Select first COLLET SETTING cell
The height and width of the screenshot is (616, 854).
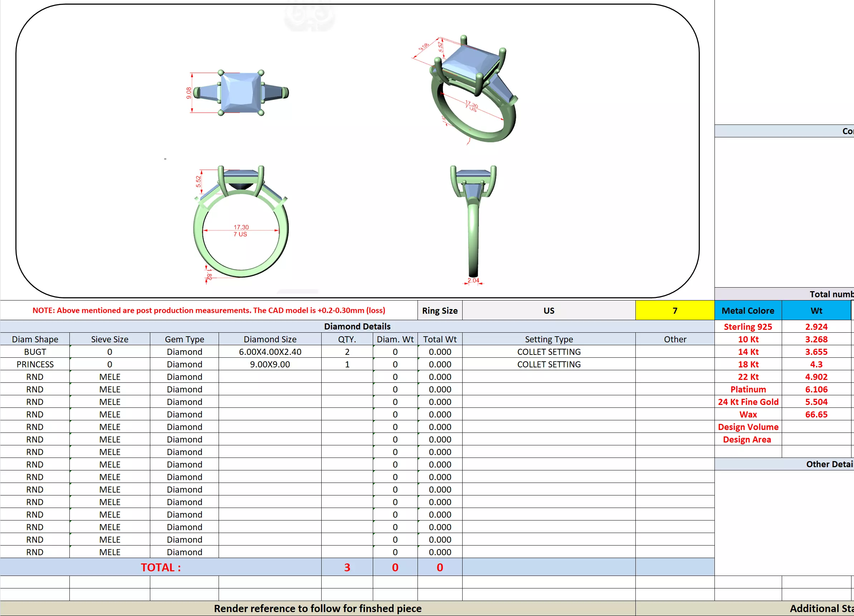pyautogui.click(x=548, y=352)
